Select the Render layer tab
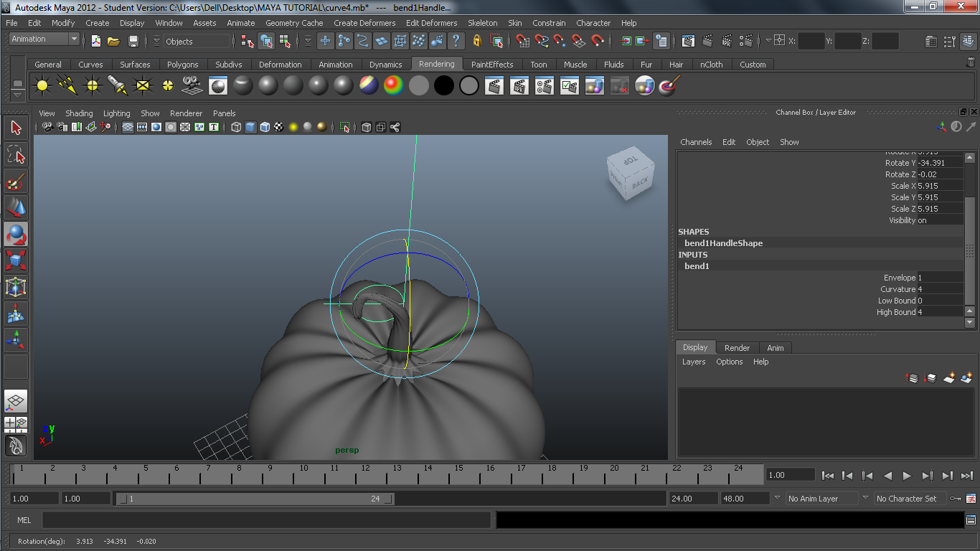The image size is (980, 551). pyautogui.click(x=737, y=347)
